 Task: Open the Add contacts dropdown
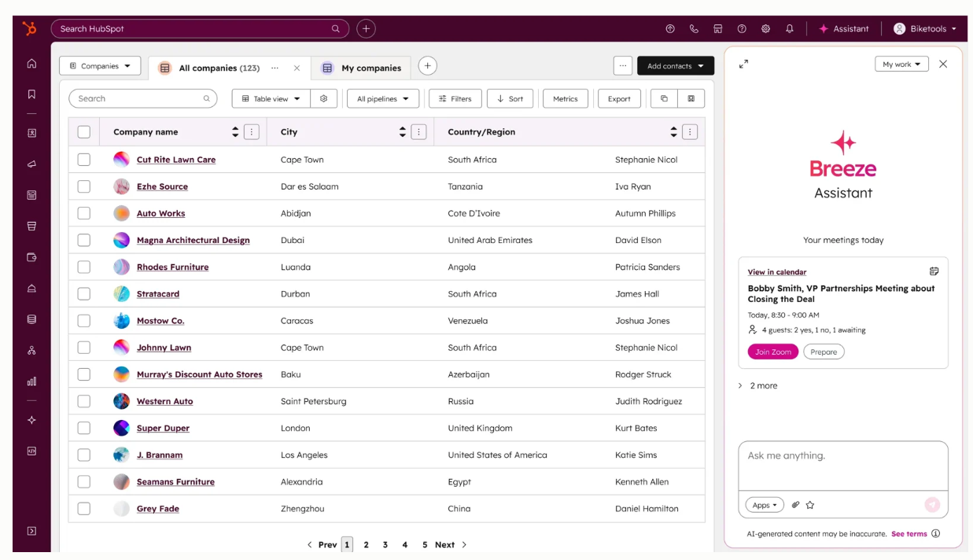click(x=675, y=65)
